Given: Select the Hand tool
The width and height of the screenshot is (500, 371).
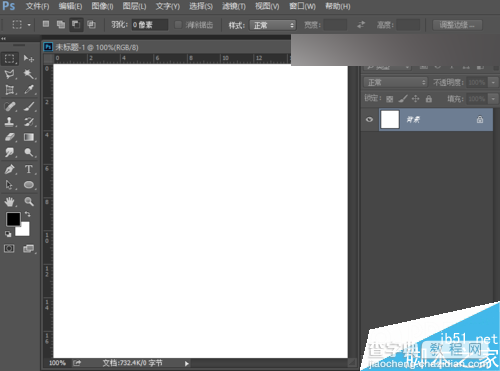Looking at the screenshot, I should coord(9,201).
